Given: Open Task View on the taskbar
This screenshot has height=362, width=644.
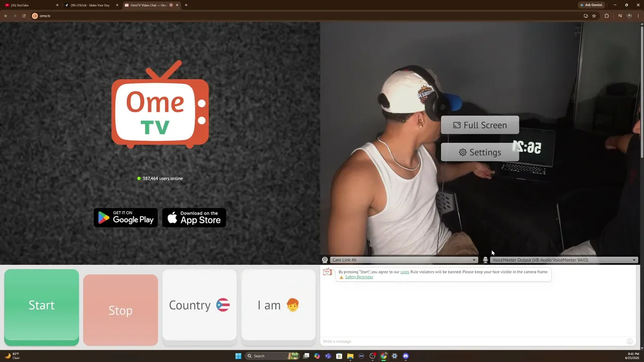Looking at the screenshot, I should click(x=306, y=356).
